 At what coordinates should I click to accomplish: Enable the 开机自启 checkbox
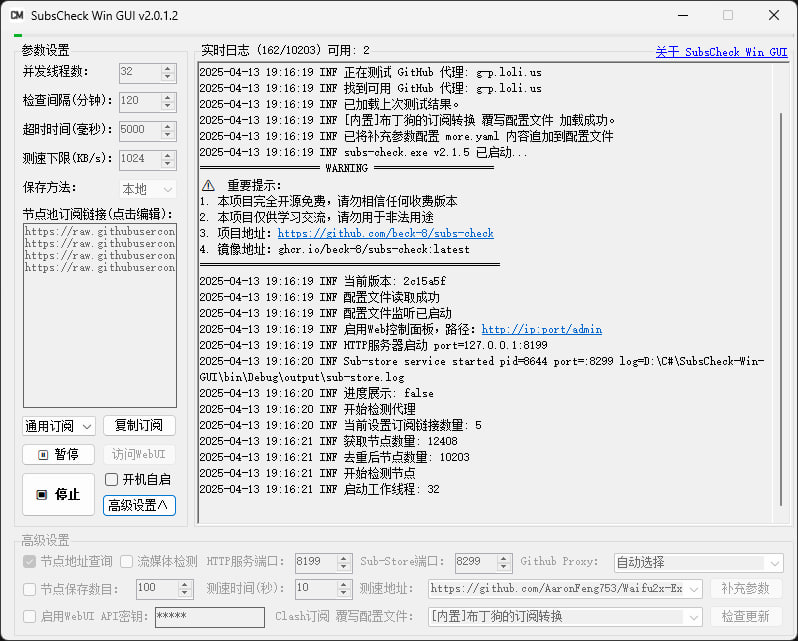point(111,479)
